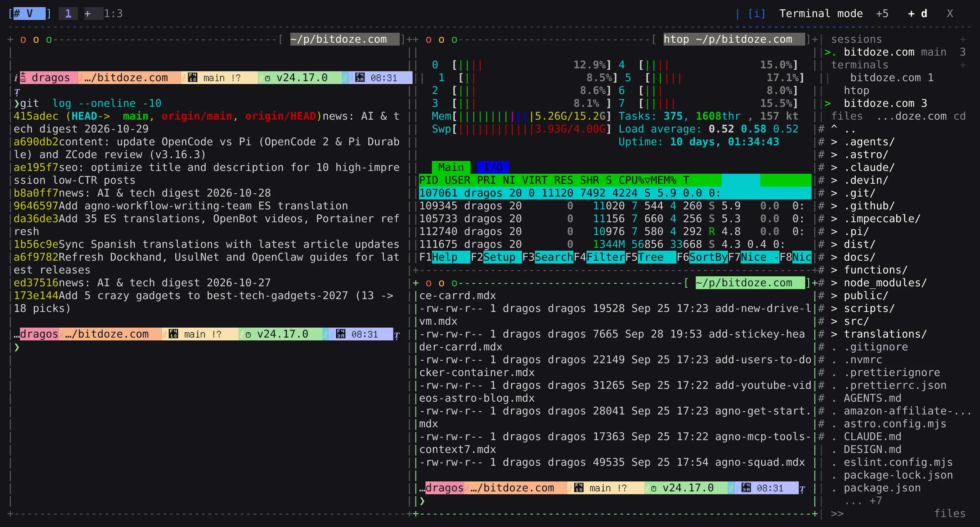Screen dimensions: 980x527
Task: Add a new terminal with terminals + icon
Action: point(963,65)
